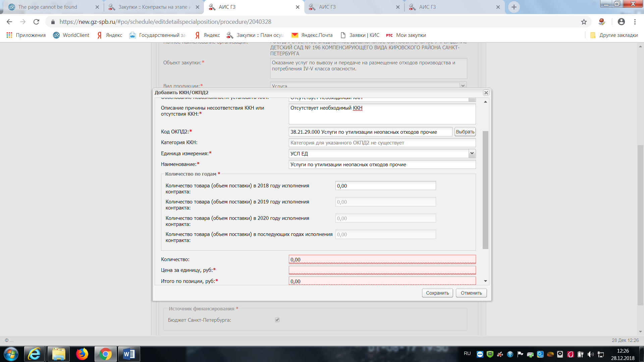This screenshot has height=362, width=644.
Task: Click the Цена за единицу input field
Action: (x=382, y=270)
